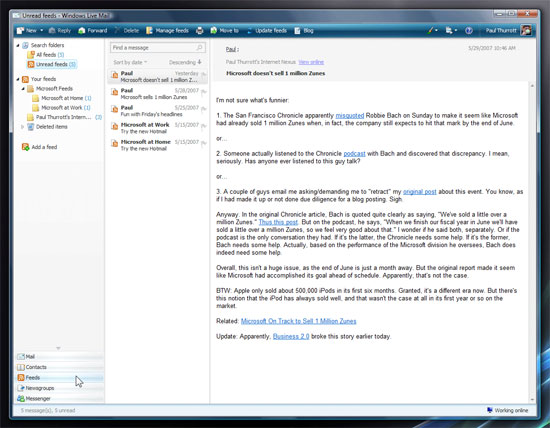Click the search magnifier icon
This screenshot has height=428, width=550.
tap(199, 48)
